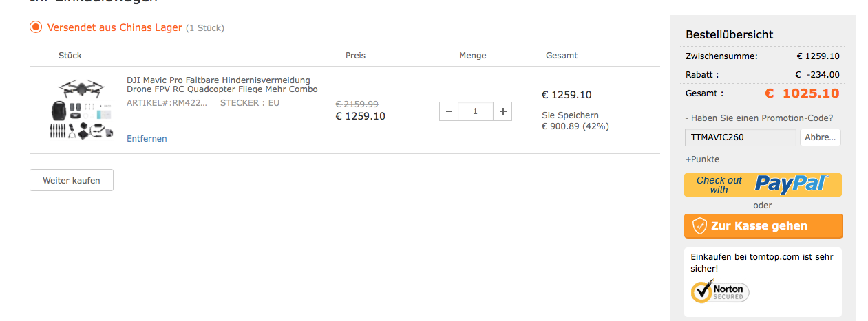The width and height of the screenshot is (868, 321).
Task: Click the promotion code input field
Action: coord(740,137)
